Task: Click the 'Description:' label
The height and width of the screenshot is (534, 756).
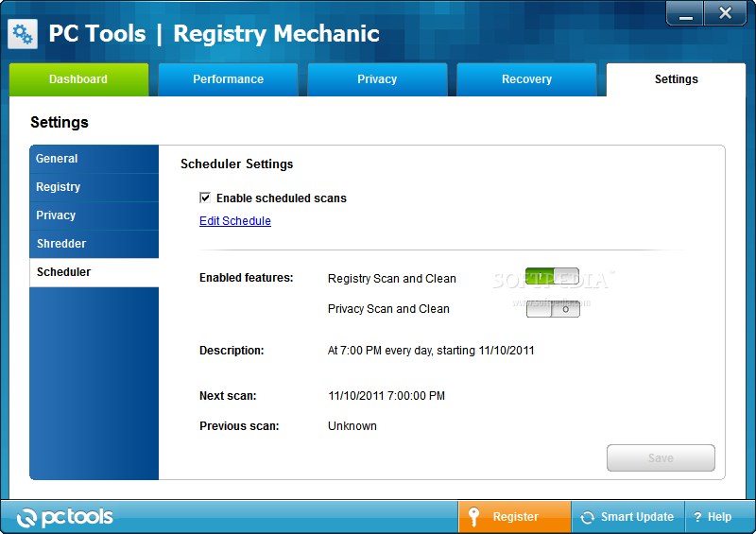Action: click(x=232, y=351)
